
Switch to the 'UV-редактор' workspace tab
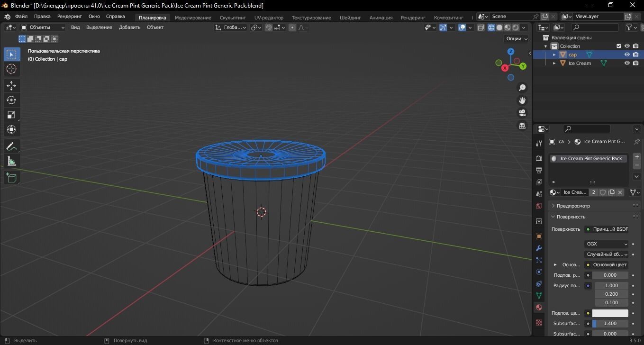269,18
